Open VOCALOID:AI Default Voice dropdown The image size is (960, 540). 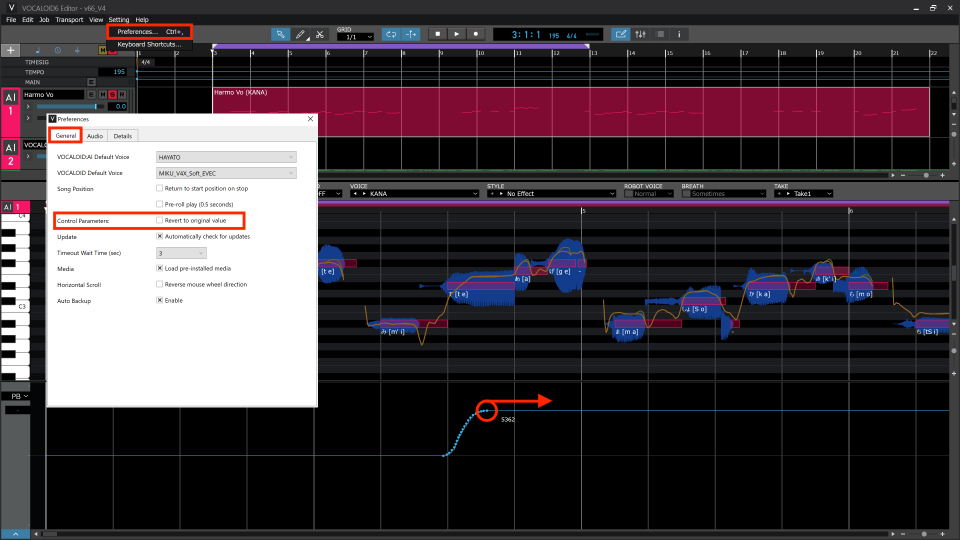coord(226,157)
